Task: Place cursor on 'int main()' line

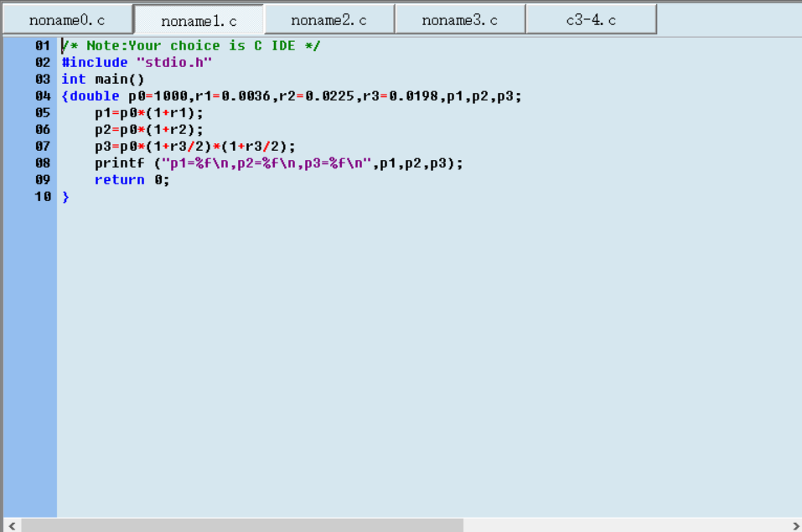Action: [103, 80]
